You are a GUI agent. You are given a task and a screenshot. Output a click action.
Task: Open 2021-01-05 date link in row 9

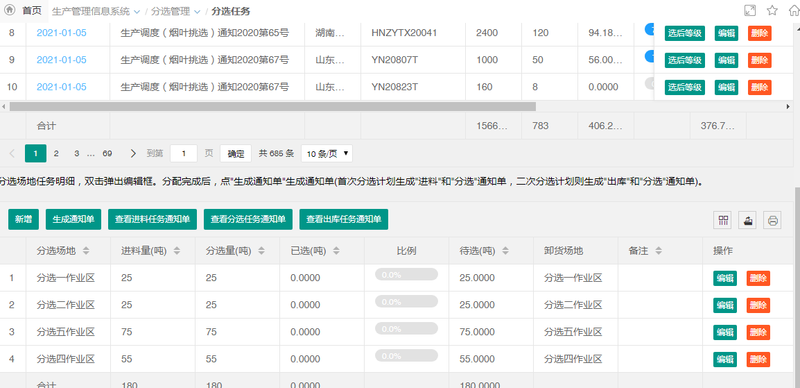tap(61, 60)
